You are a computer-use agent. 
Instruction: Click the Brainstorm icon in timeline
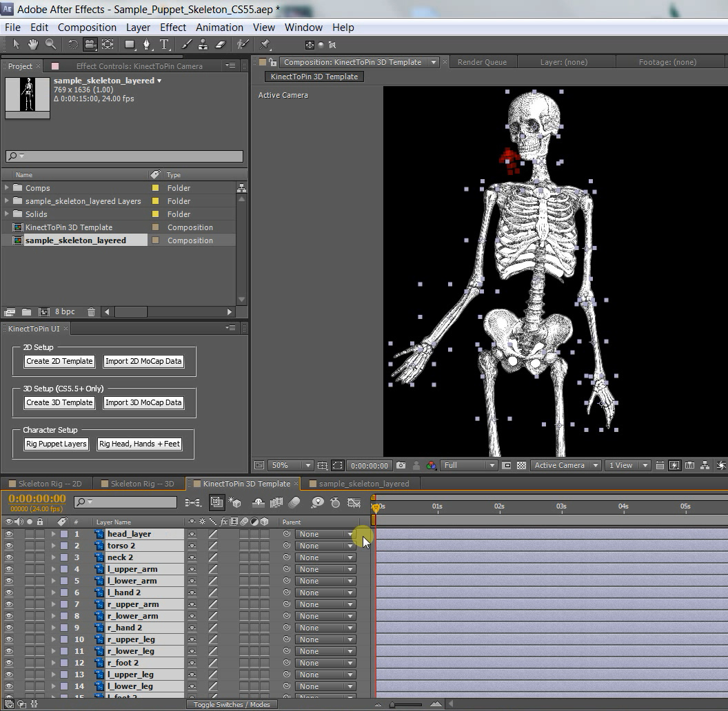[x=318, y=502]
